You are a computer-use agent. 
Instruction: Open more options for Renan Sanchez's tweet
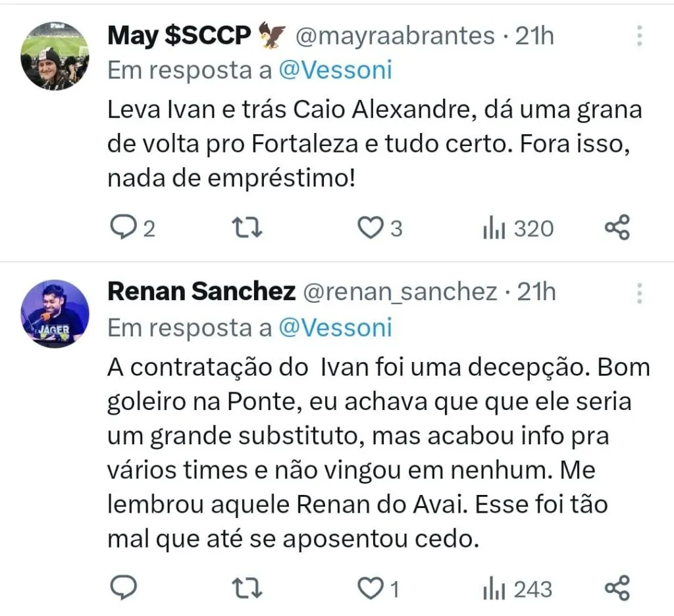(x=639, y=293)
